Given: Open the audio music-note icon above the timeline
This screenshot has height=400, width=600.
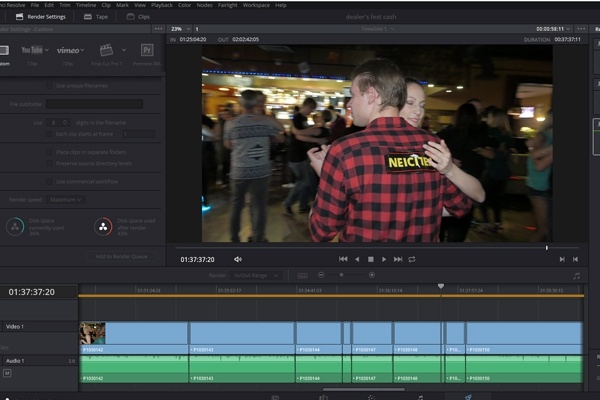Looking at the screenshot, I should click(x=576, y=276).
